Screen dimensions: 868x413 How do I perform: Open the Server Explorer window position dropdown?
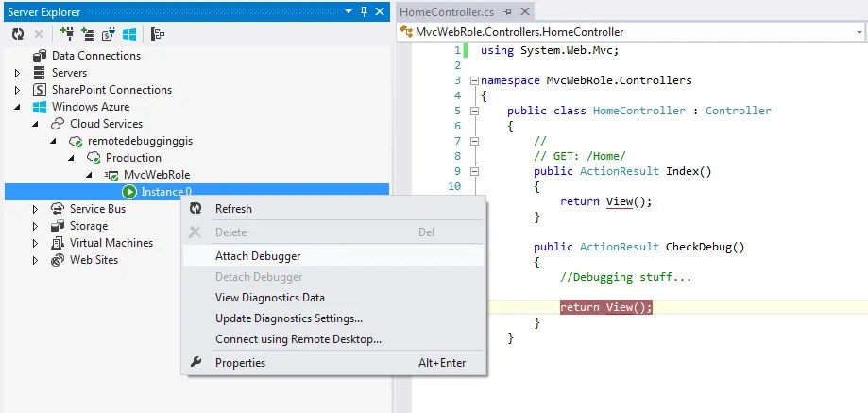[349, 11]
